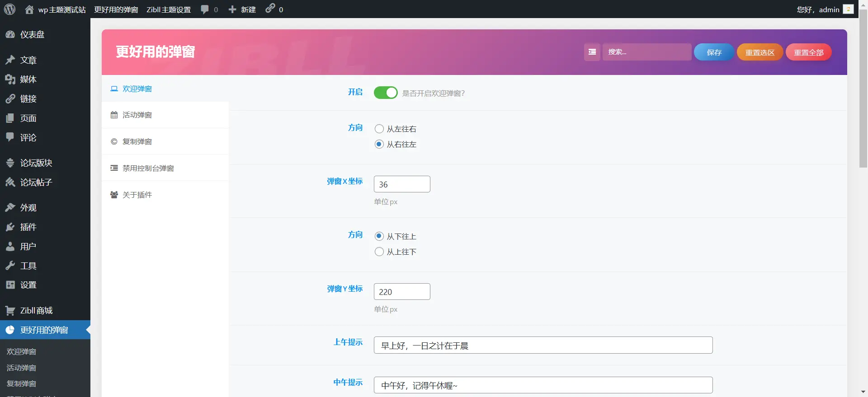Click the 页面 pages icon
Viewport: 868px width, 397px height.
(10, 118)
